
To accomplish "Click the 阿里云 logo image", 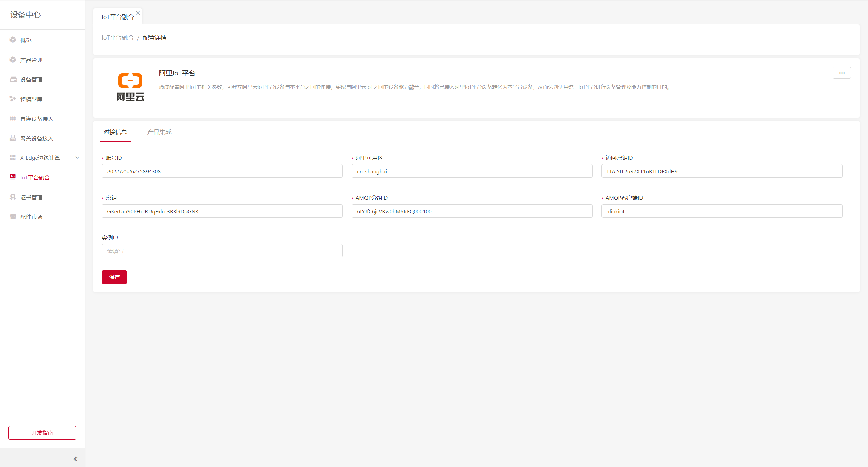I will 130,87.
